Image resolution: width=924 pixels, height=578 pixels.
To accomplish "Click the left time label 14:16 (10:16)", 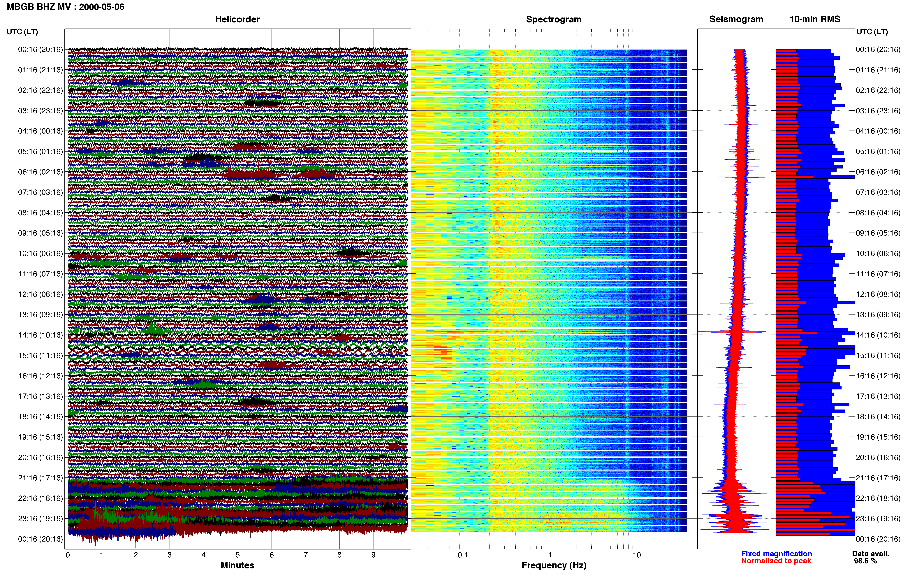I will [x=41, y=335].
